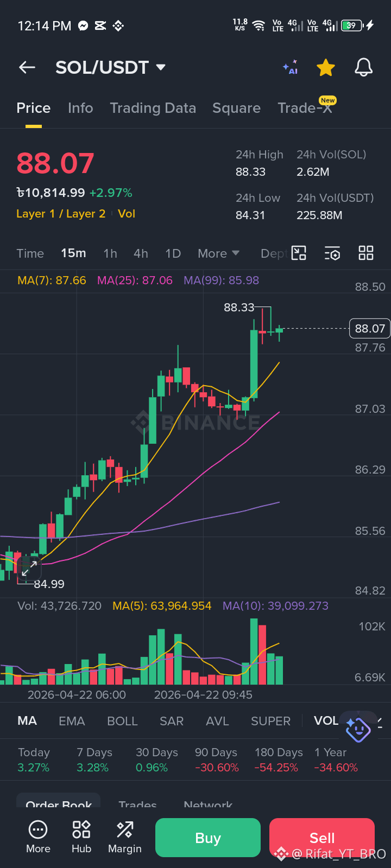Click the volume MA(5): 63,964.954 label

click(162, 606)
